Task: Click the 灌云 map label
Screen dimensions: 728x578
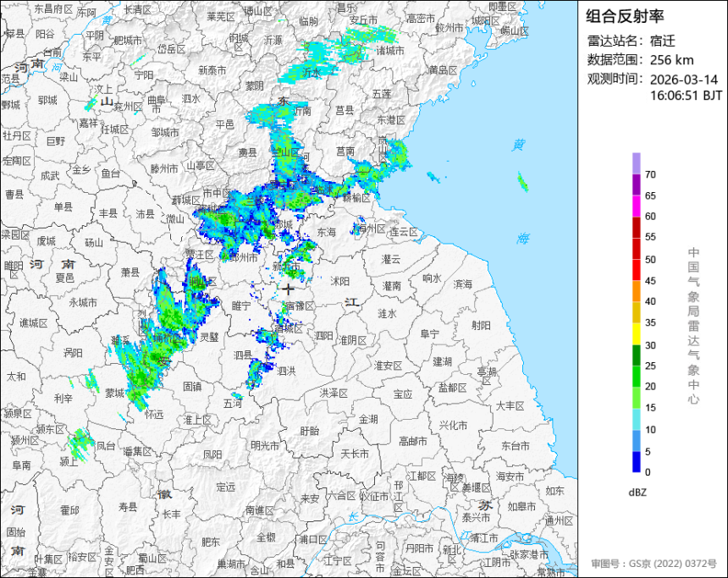Action: coord(390,259)
